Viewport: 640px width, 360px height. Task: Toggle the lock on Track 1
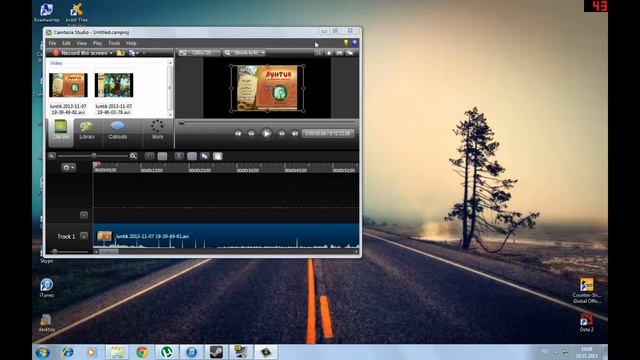pos(84,236)
